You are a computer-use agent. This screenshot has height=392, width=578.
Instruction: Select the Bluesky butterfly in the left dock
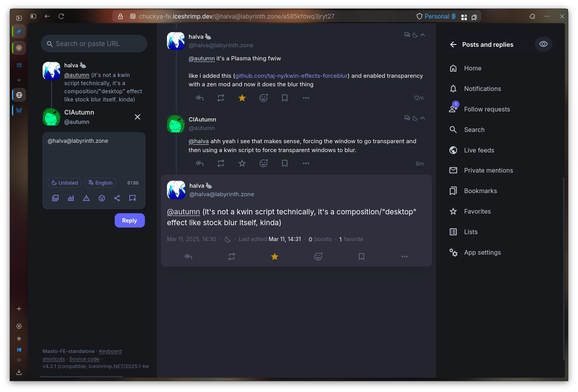tap(19, 110)
